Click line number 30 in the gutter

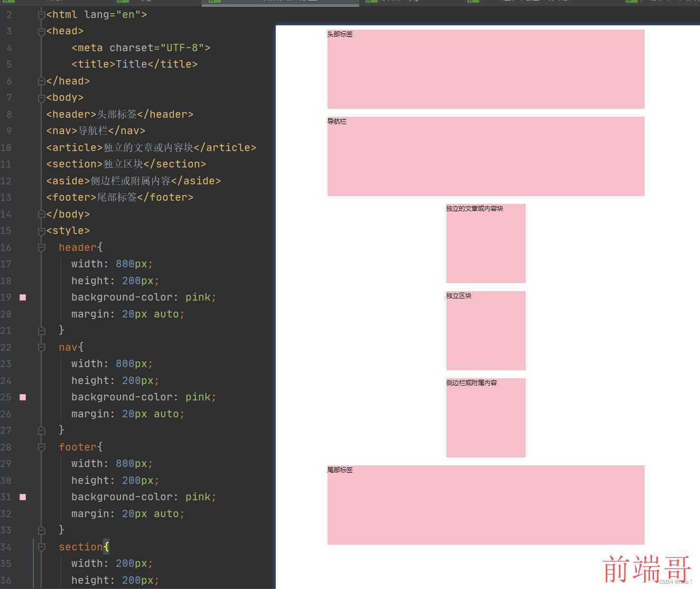6,481
